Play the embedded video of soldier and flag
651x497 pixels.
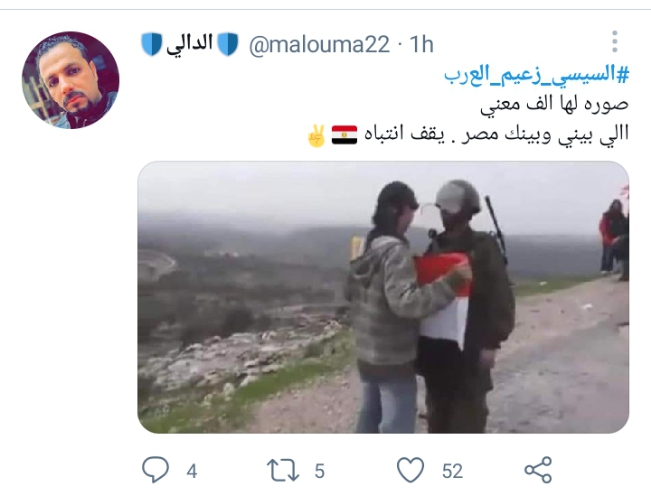[x=383, y=297]
